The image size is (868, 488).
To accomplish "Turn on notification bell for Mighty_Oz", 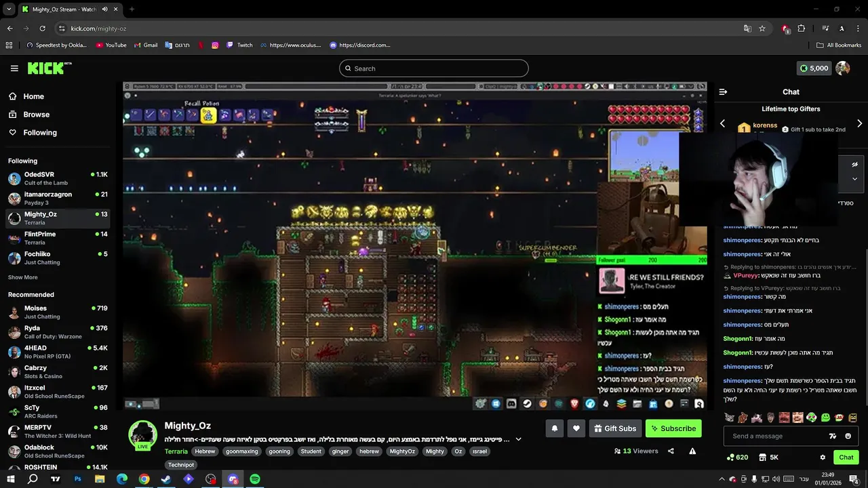I will [x=555, y=428].
